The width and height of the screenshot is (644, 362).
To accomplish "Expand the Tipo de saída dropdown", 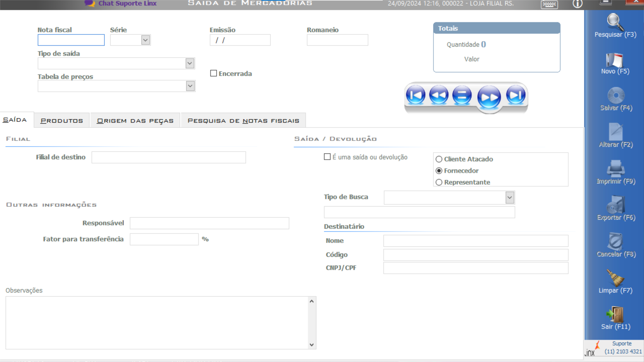I will (x=190, y=63).
